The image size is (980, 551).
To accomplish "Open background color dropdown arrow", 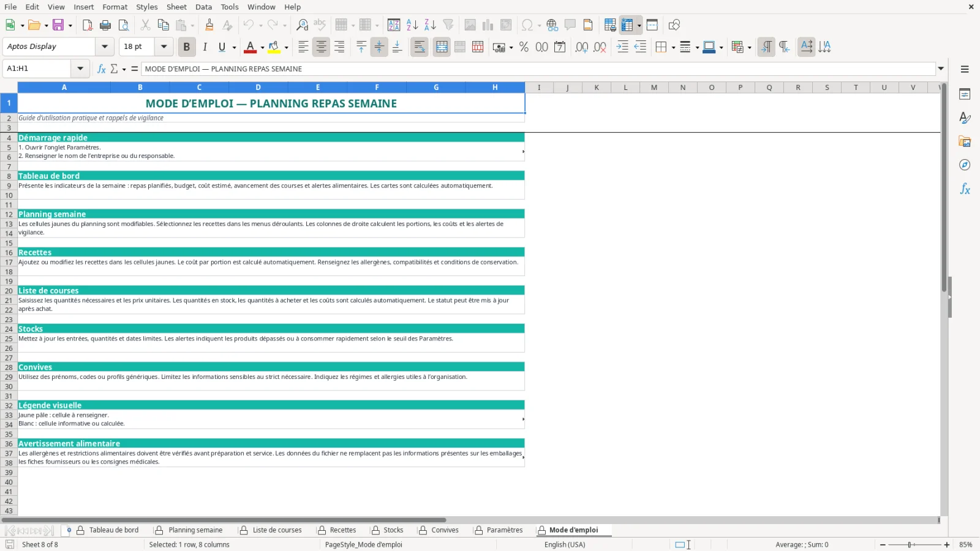I will click(x=286, y=47).
